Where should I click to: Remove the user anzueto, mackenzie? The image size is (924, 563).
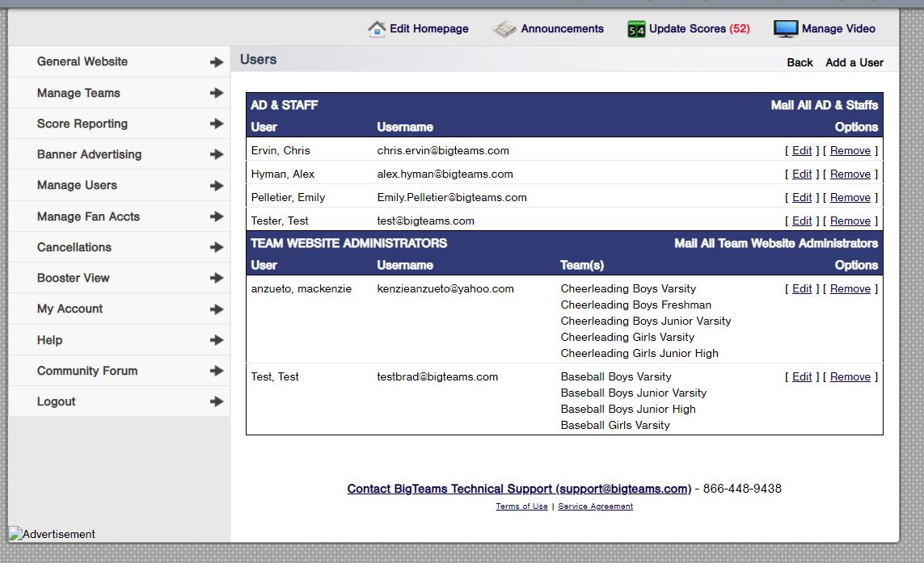[x=850, y=288]
